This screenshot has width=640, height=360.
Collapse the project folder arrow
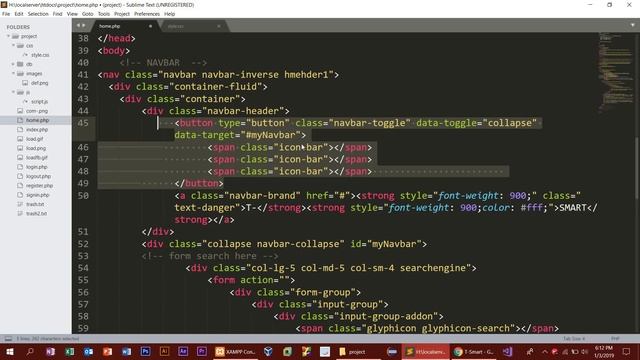pos(8,36)
